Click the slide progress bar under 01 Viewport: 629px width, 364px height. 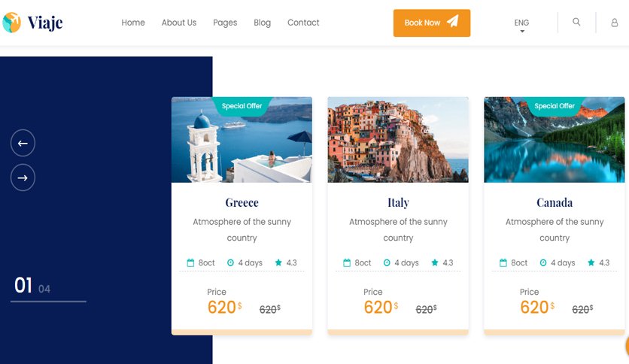click(48, 301)
